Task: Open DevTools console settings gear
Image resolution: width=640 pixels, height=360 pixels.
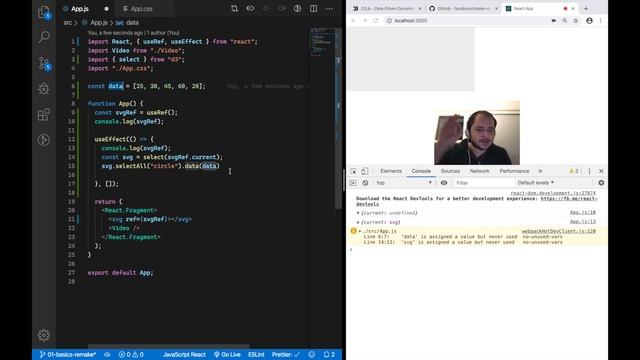Action: pos(601,183)
